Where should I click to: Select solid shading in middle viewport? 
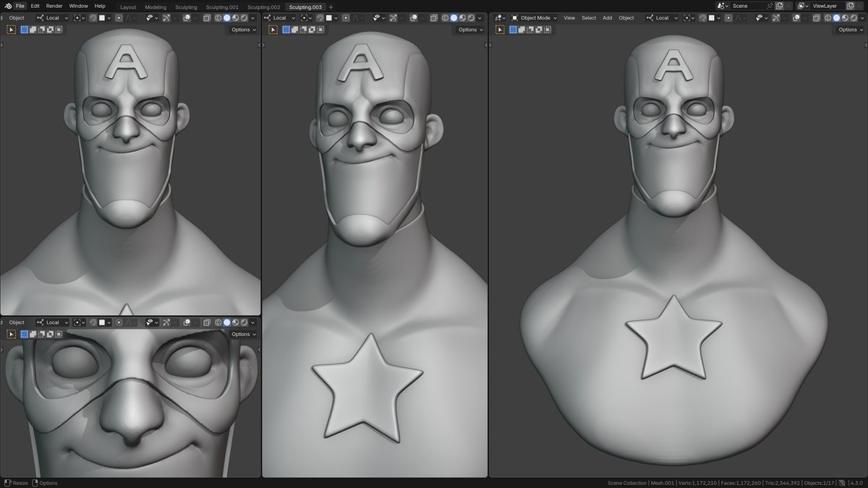tap(454, 18)
